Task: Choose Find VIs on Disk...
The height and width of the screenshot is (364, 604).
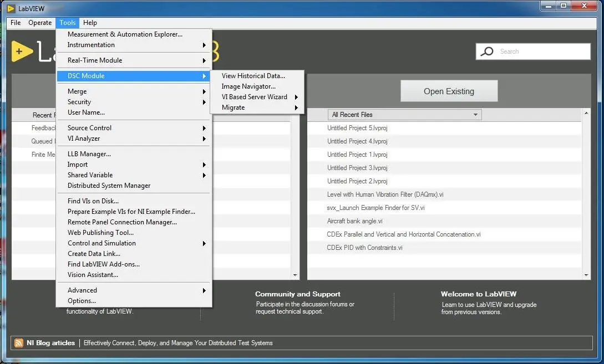Action: pos(134,201)
